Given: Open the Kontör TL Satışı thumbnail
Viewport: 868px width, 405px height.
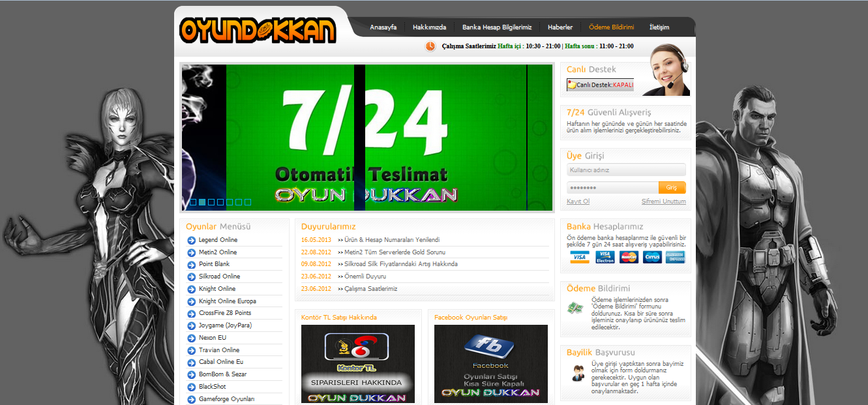Looking at the screenshot, I should [357, 364].
